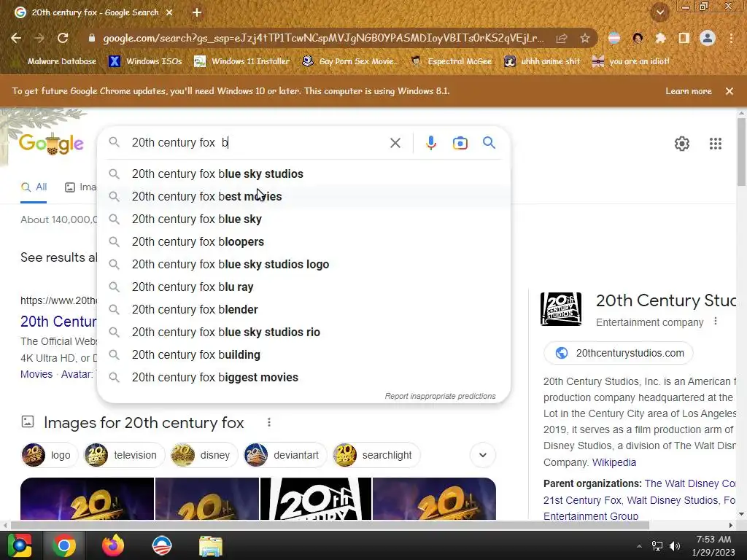Open the Extensions puzzle icon
Image resolution: width=747 pixels, height=560 pixels.
tap(660, 38)
